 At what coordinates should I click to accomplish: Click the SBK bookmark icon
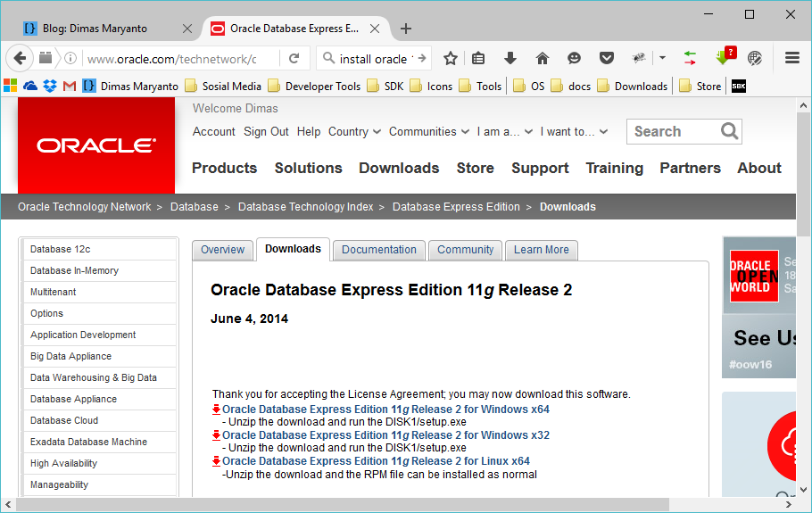(739, 87)
